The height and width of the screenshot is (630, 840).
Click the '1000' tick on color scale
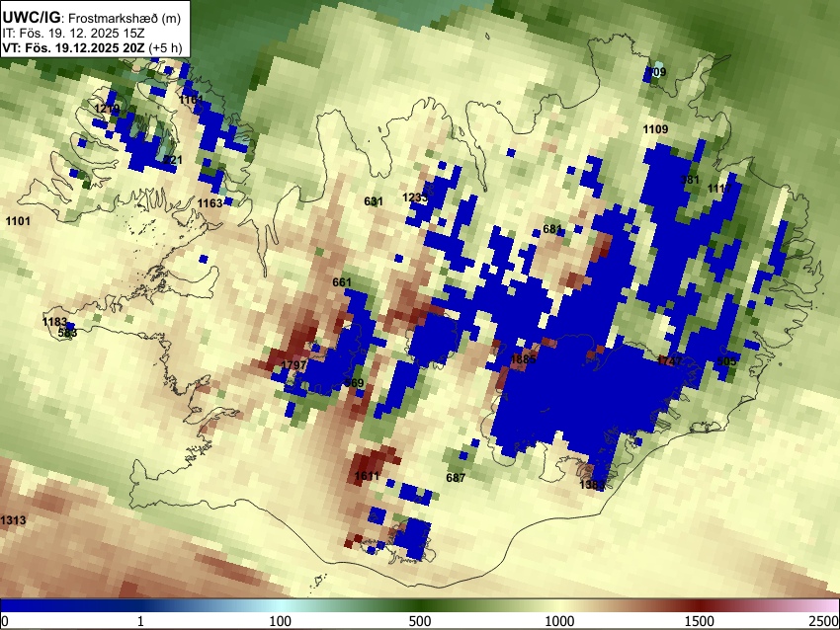559,621
